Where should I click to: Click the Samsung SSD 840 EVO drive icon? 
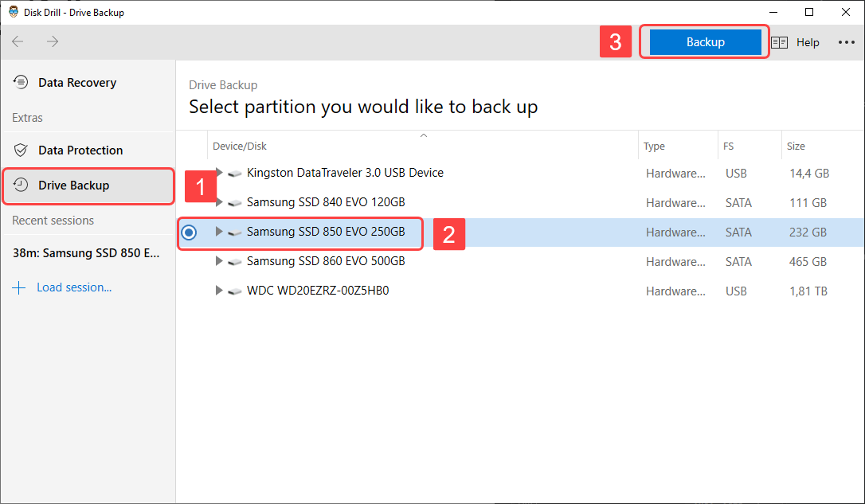tap(235, 203)
